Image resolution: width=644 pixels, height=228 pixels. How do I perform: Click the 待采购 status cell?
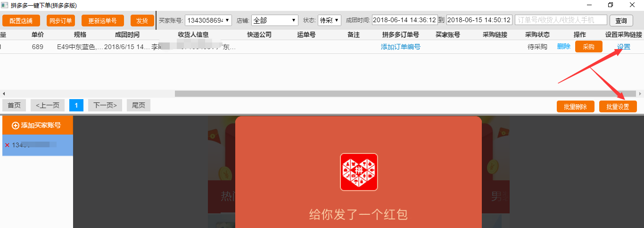tap(537, 47)
